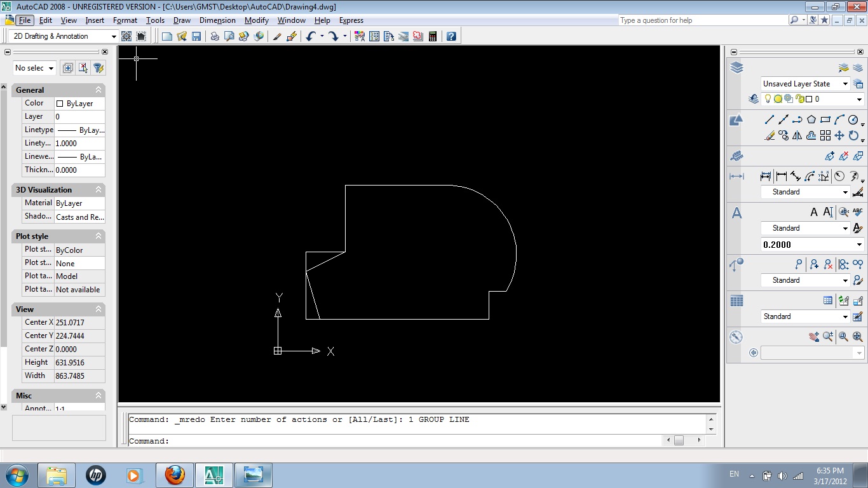
Task: Open Unsaved Layer State dropdown
Action: click(805, 84)
